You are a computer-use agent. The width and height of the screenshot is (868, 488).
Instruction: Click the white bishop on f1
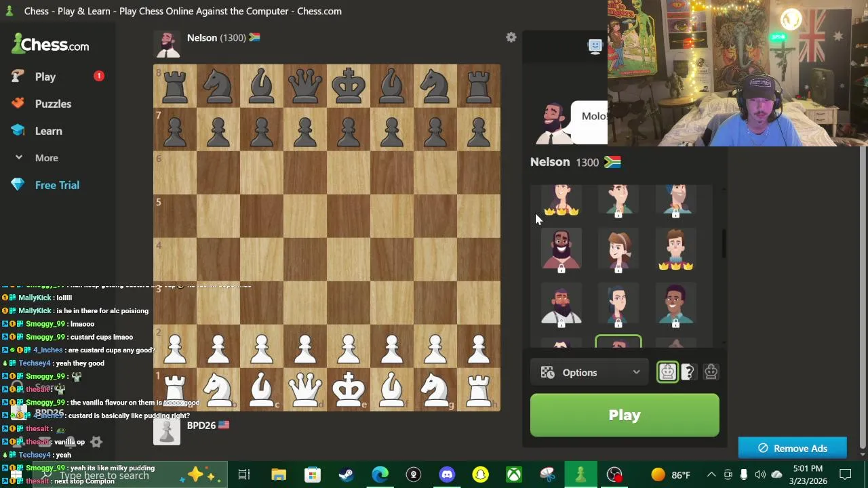pyautogui.click(x=392, y=390)
